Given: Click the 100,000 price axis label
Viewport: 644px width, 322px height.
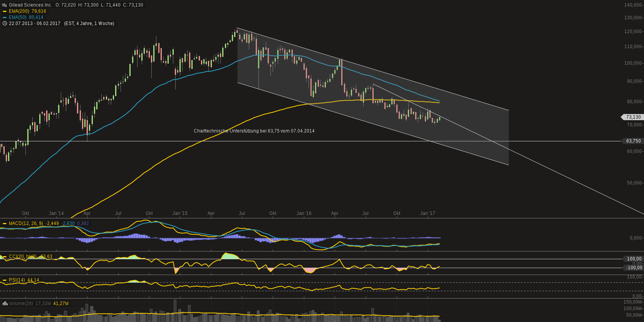Looking at the screenshot, I should click(x=632, y=63).
